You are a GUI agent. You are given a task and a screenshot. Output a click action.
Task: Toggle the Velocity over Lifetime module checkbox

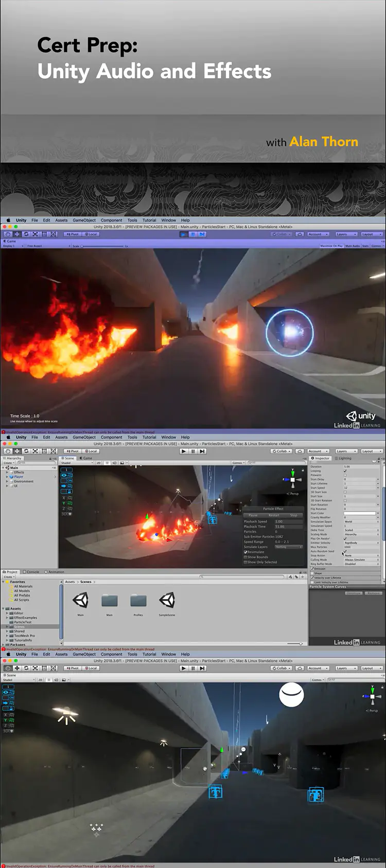(312, 577)
